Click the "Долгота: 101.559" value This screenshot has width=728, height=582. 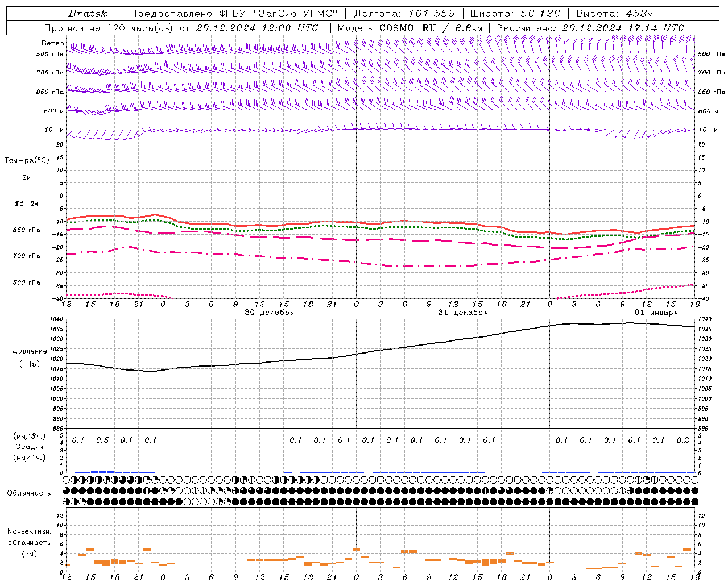(x=404, y=14)
